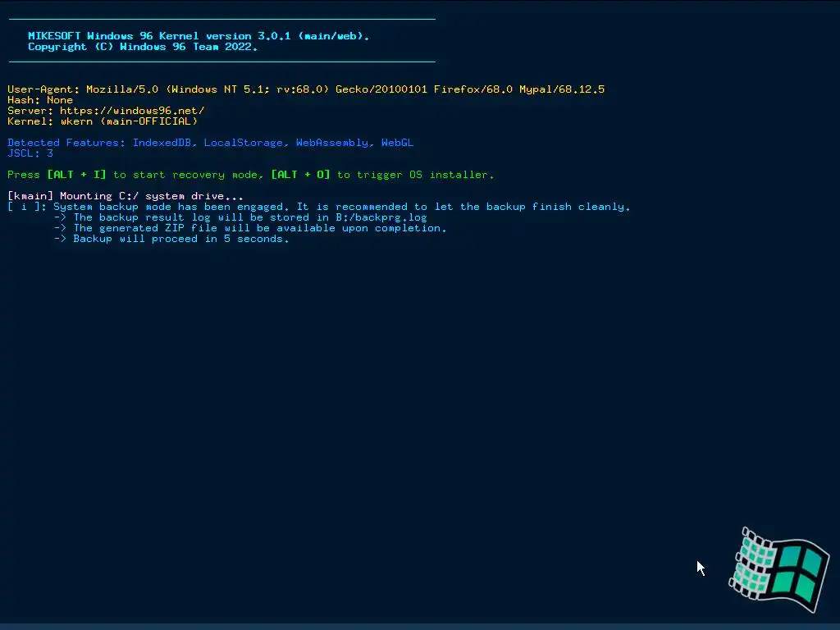Click the 'Kernel: wkern (main-OFFICIAL)' line
The height and width of the screenshot is (630, 840).
(x=103, y=121)
